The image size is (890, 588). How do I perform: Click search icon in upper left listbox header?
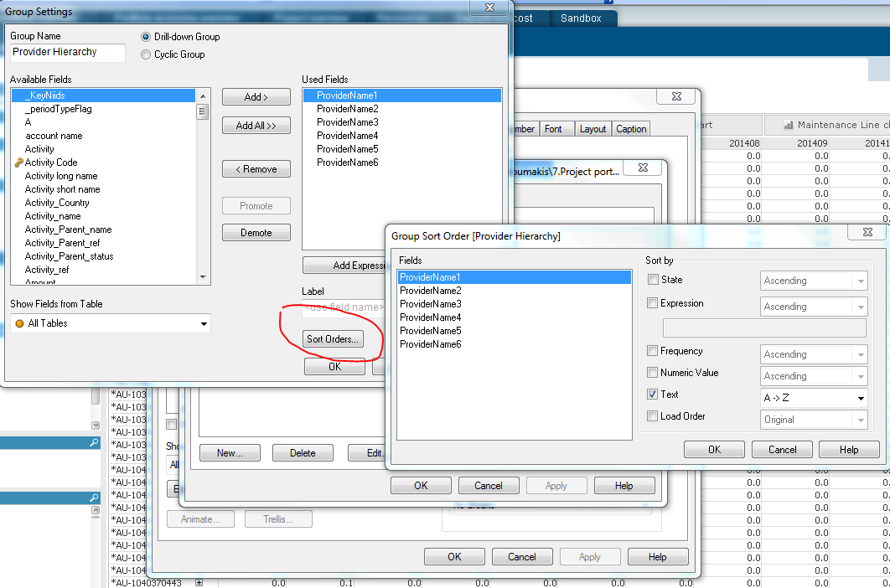click(94, 443)
